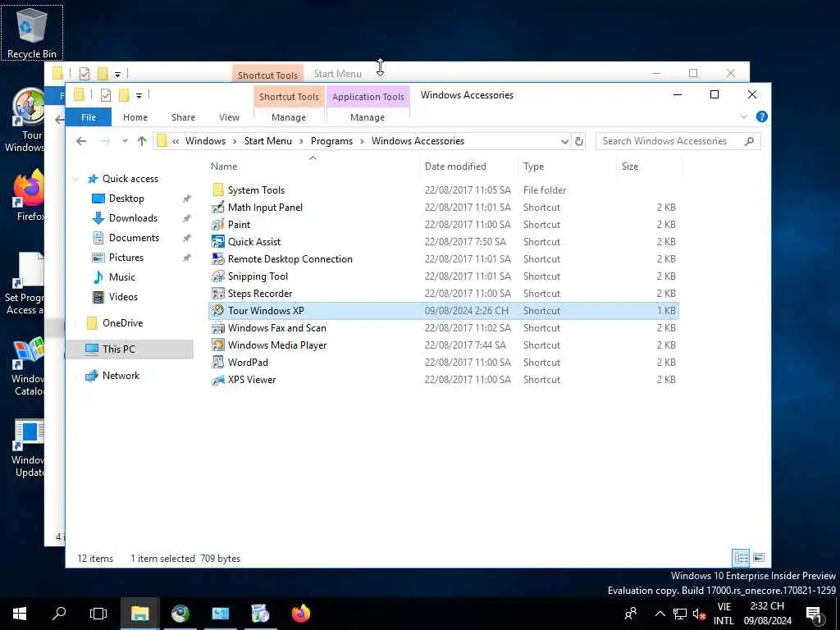
Task: Select the Snipping Tool shortcut icon
Action: 218,276
